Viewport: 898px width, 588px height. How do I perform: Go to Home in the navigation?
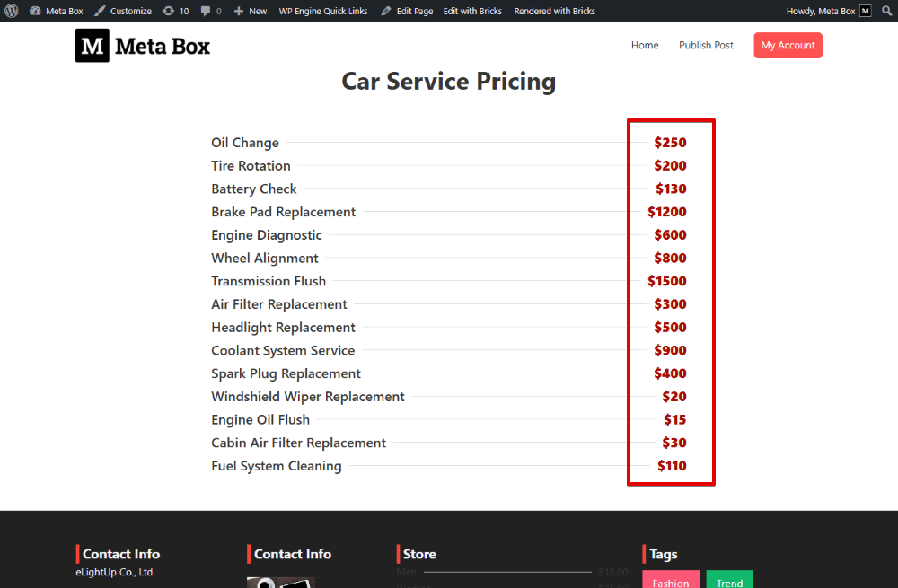pyautogui.click(x=645, y=45)
